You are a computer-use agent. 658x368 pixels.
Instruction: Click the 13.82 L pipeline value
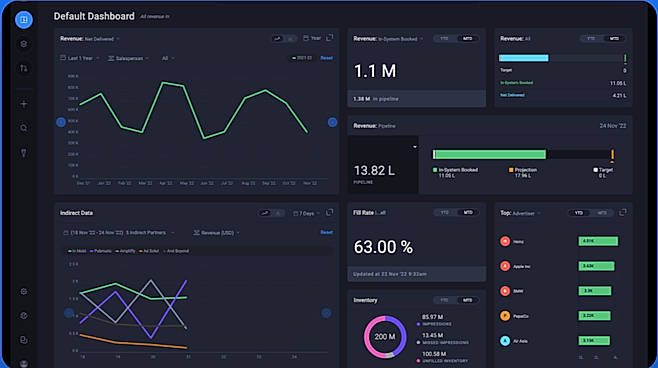coord(374,170)
